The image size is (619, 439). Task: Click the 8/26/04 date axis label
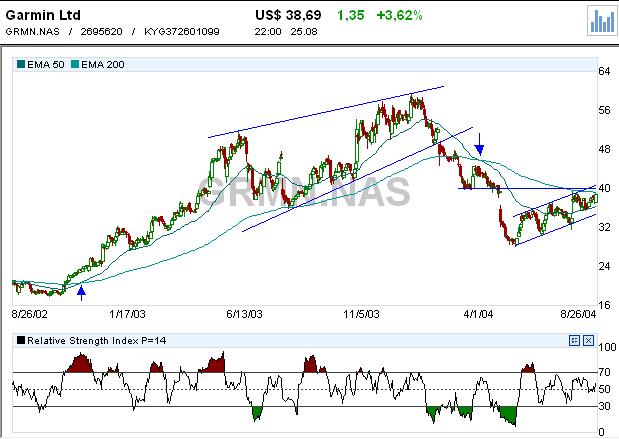[578, 314]
